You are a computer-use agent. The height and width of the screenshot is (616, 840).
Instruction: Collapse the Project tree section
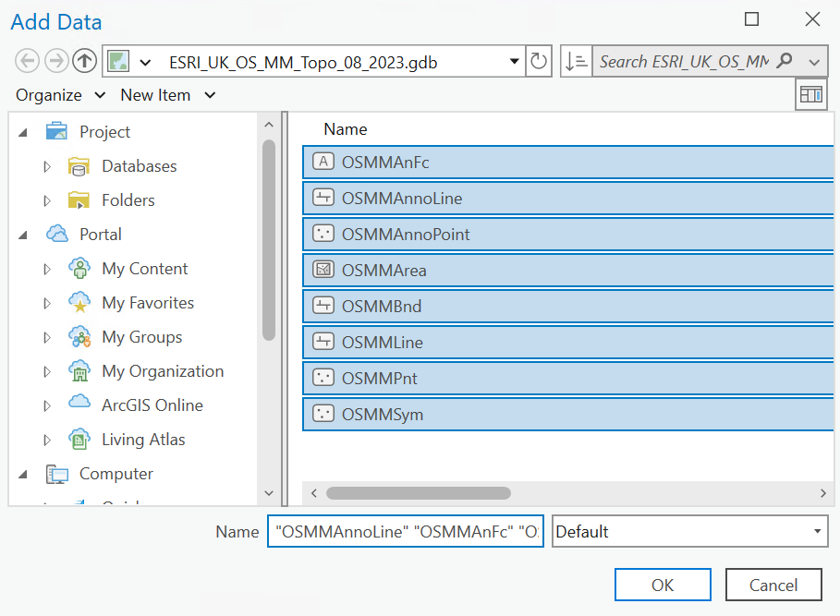[23, 132]
